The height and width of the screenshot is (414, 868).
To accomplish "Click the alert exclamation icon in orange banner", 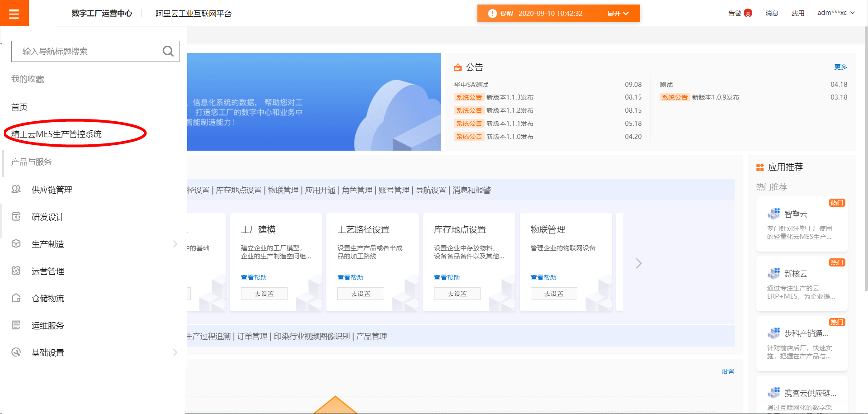I will click(492, 14).
